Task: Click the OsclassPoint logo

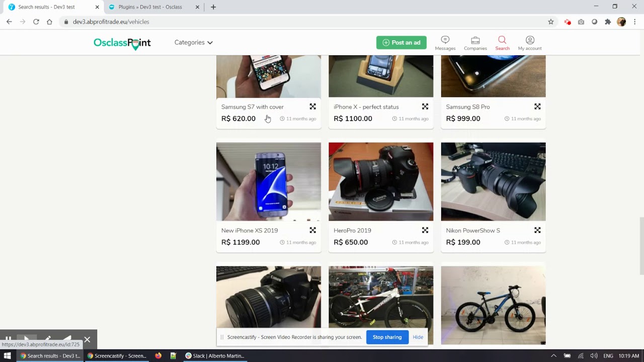Action: pos(122,43)
